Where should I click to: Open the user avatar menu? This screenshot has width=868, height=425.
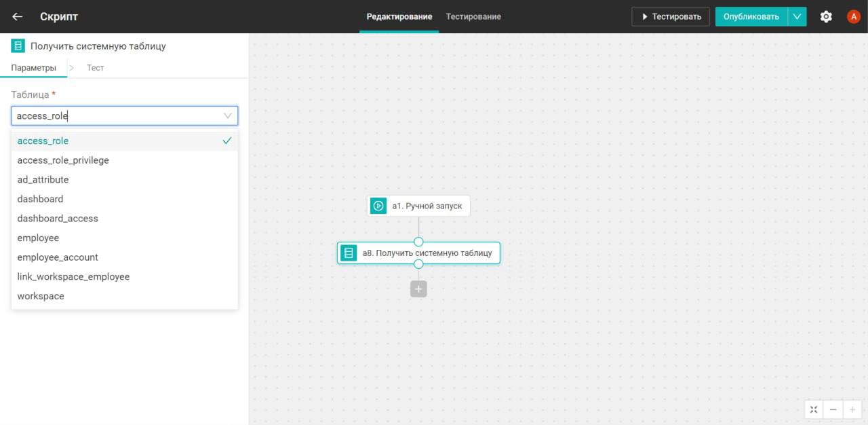[x=854, y=16]
